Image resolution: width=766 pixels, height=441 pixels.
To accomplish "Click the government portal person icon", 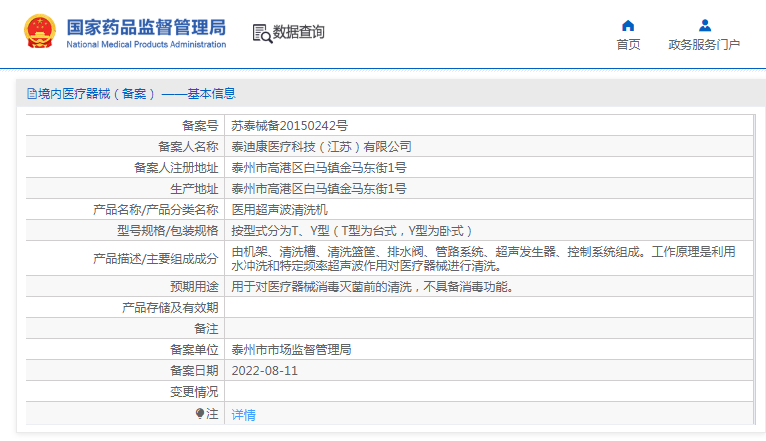I will click(x=704, y=25).
